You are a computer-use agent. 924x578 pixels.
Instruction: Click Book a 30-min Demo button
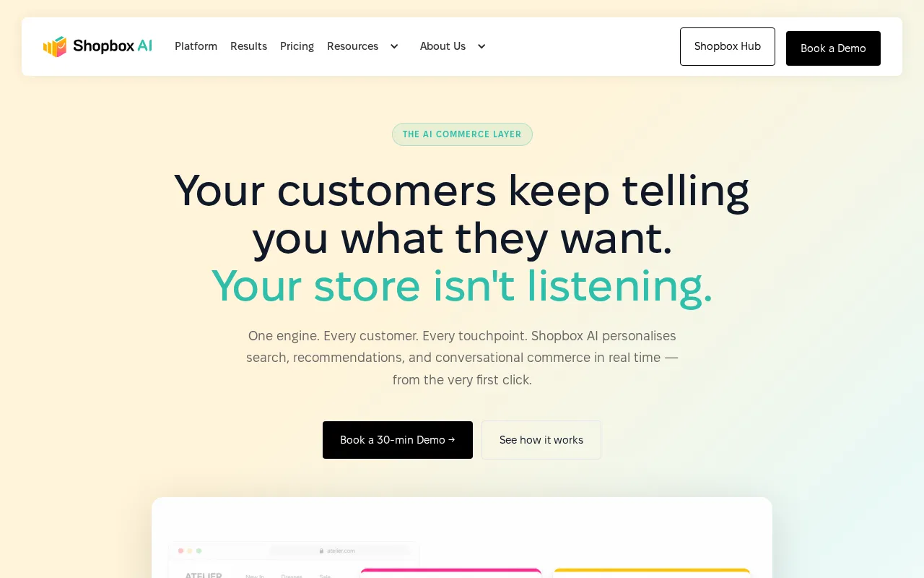pos(398,440)
